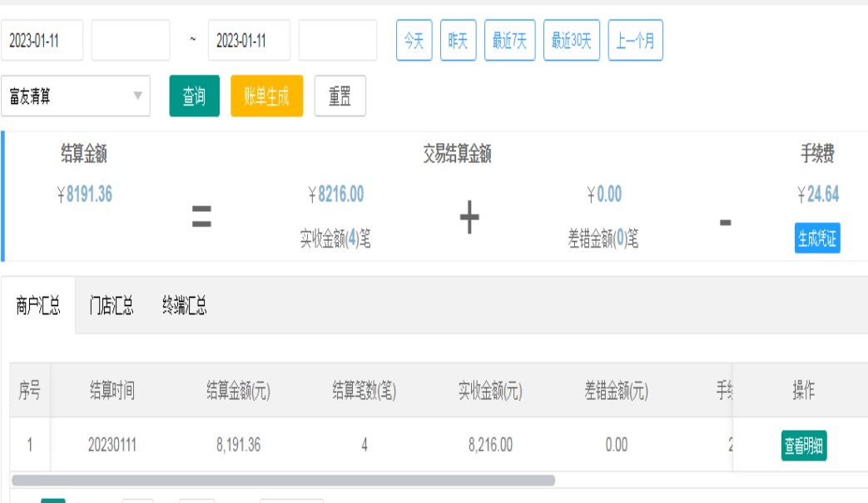Click 查看明细 for row 1

(804, 446)
